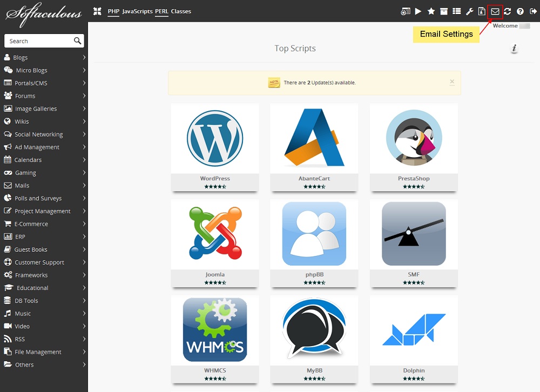Click the Frameworks gears icon
Image resolution: width=540 pixels, height=392 pixels.
click(x=8, y=274)
